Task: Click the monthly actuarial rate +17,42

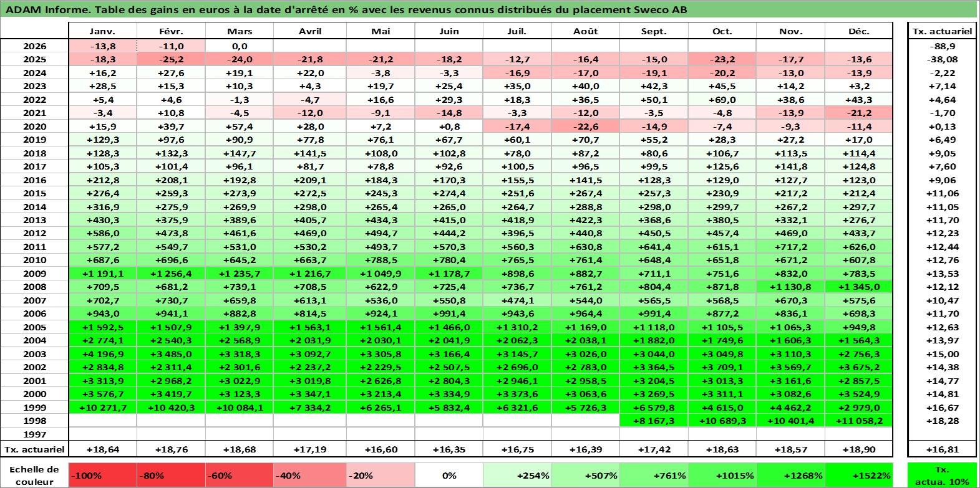Action: pos(654,449)
